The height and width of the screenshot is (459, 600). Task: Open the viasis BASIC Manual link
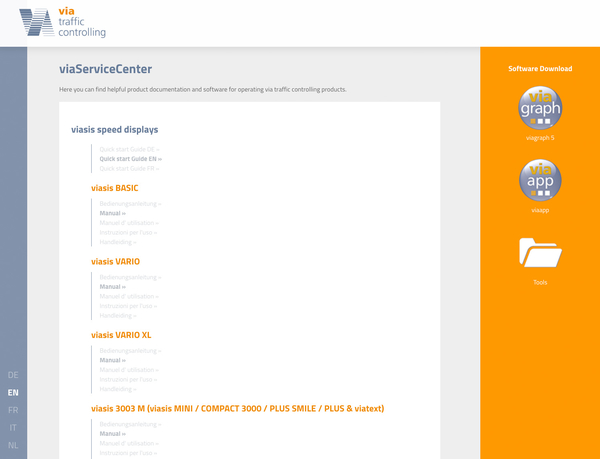[x=112, y=213]
